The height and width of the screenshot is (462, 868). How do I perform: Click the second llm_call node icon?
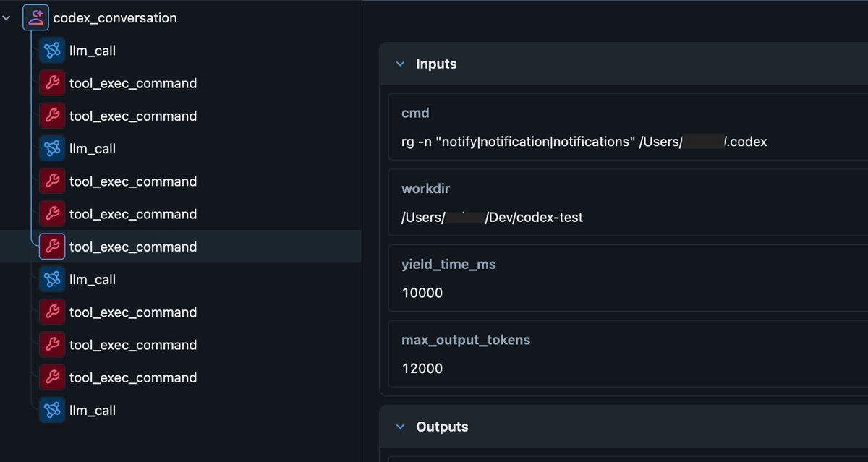click(x=52, y=148)
